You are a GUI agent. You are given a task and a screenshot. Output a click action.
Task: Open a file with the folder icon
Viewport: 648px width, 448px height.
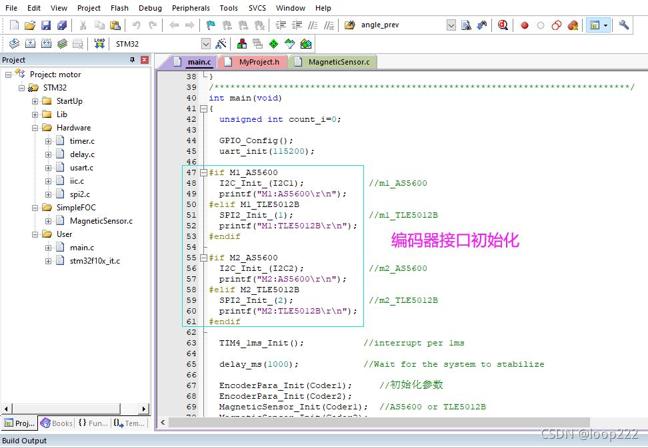click(x=29, y=25)
